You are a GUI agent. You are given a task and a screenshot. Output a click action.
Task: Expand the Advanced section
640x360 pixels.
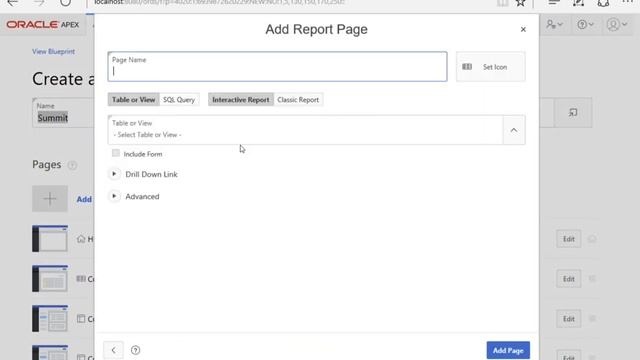point(114,196)
